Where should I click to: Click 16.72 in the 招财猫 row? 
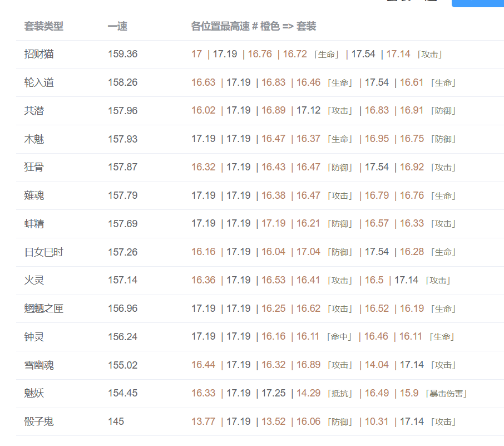[x=295, y=54]
